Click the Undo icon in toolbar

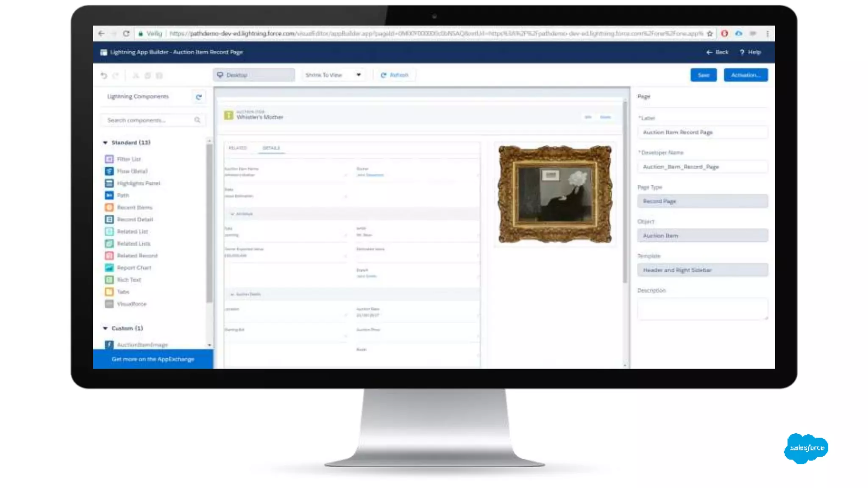104,75
